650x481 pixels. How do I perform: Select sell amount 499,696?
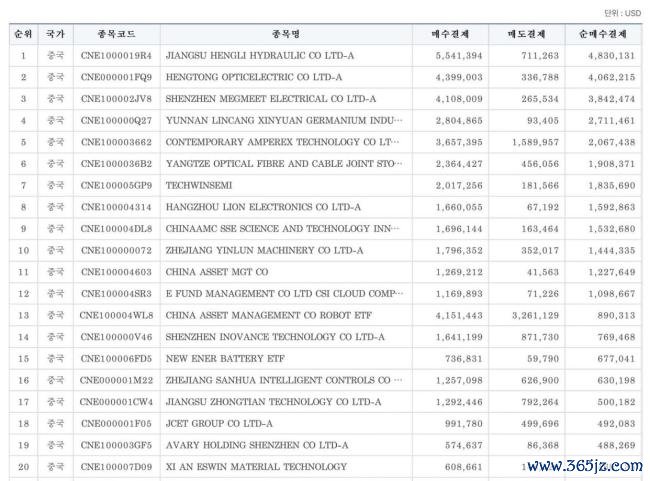pos(540,423)
